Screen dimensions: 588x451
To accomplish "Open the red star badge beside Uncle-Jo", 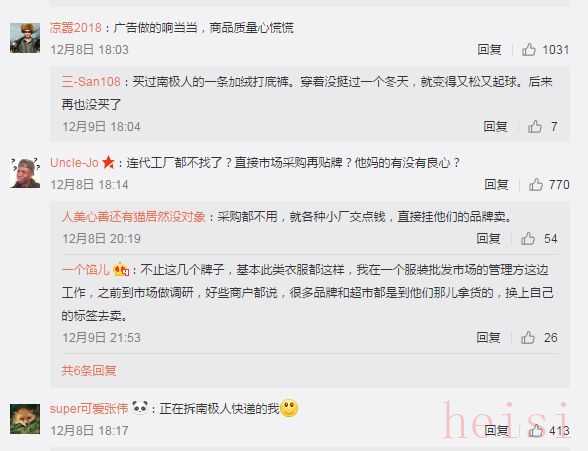I will [108, 162].
